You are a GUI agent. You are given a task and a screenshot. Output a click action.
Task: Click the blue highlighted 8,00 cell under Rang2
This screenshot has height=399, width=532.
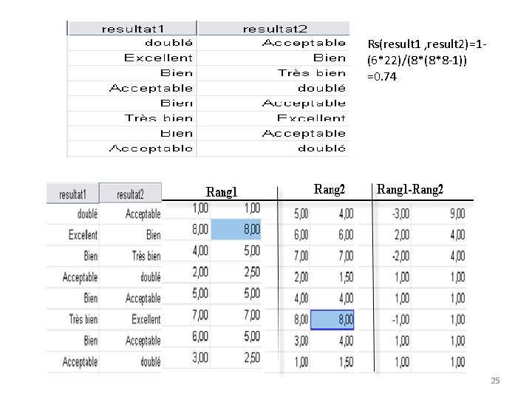332,320
